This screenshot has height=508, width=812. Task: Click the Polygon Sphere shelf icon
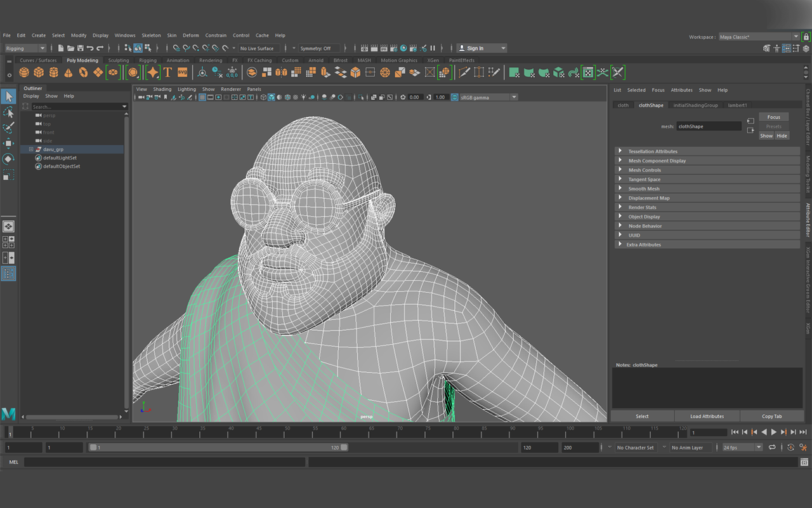(24, 72)
